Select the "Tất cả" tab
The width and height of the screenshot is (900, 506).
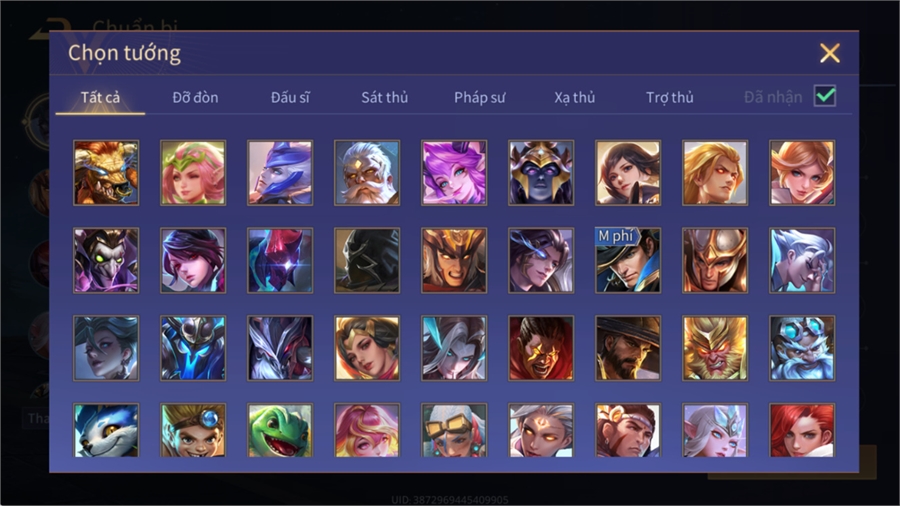[100, 98]
